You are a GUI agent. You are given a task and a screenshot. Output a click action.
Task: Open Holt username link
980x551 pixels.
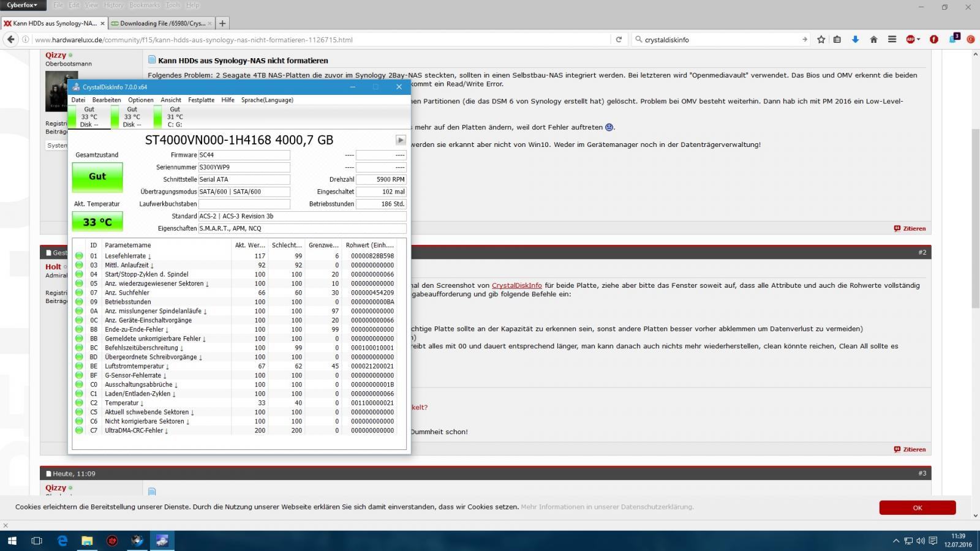[x=53, y=267]
